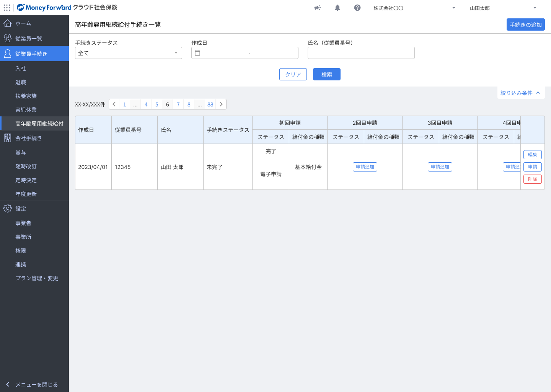
Task: Click the 氏名（従業員番号） input field
Action: (x=361, y=53)
